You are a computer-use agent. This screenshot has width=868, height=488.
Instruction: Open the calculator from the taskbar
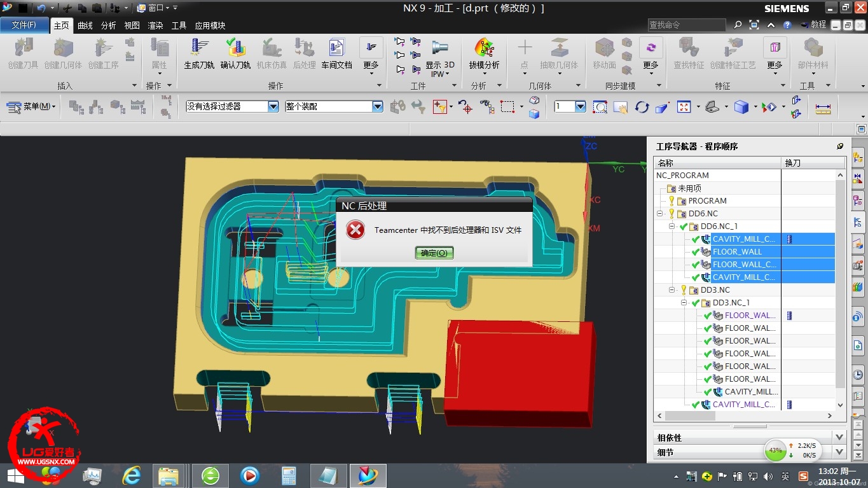tap(289, 475)
